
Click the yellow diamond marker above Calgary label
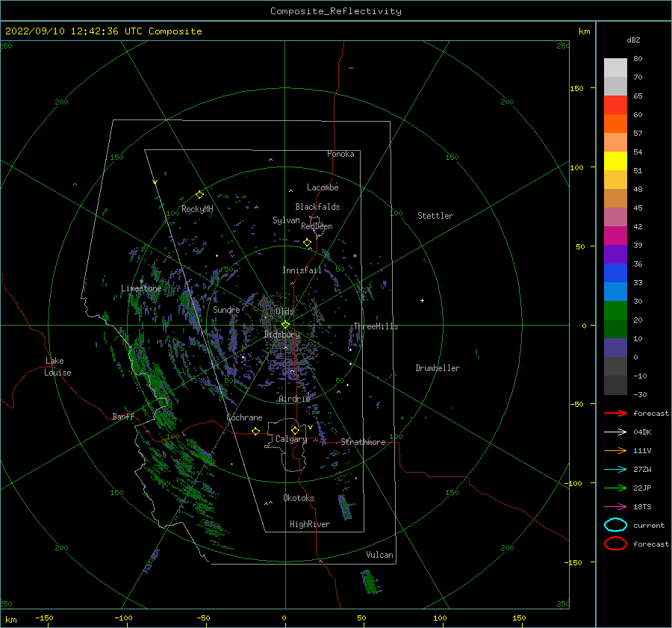pos(295,430)
